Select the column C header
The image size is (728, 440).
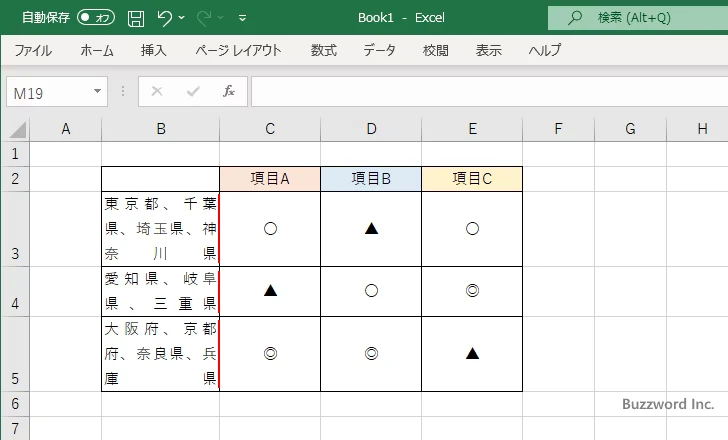tap(270, 128)
